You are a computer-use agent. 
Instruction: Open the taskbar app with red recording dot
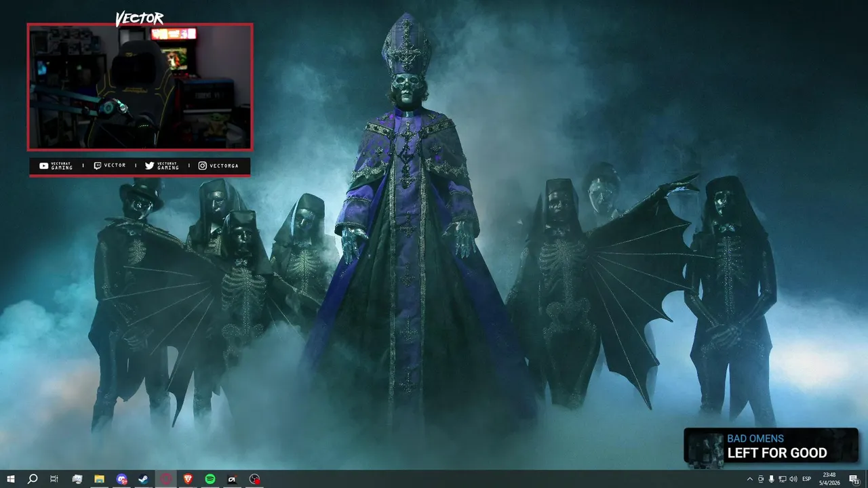point(254,479)
